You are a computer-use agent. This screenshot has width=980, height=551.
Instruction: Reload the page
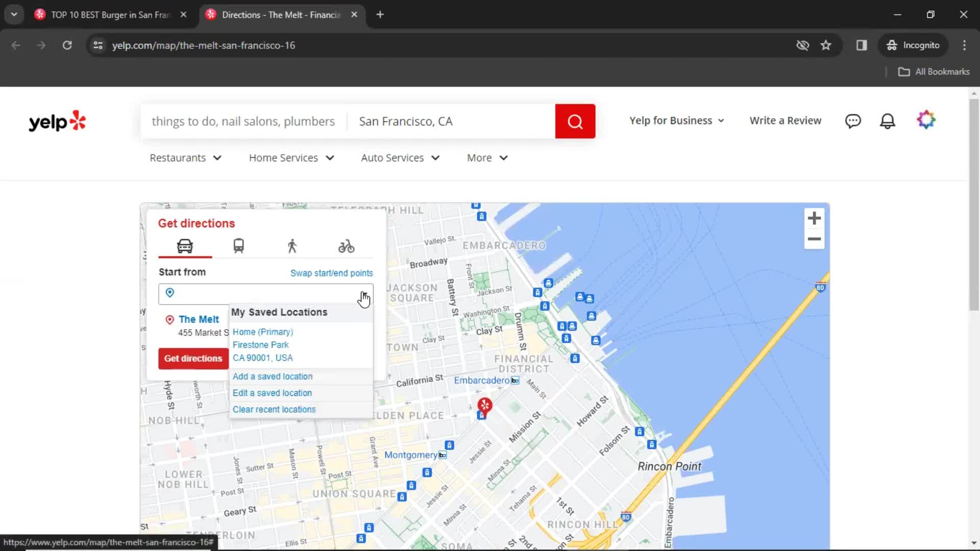pyautogui.click(x=67, y=45)
